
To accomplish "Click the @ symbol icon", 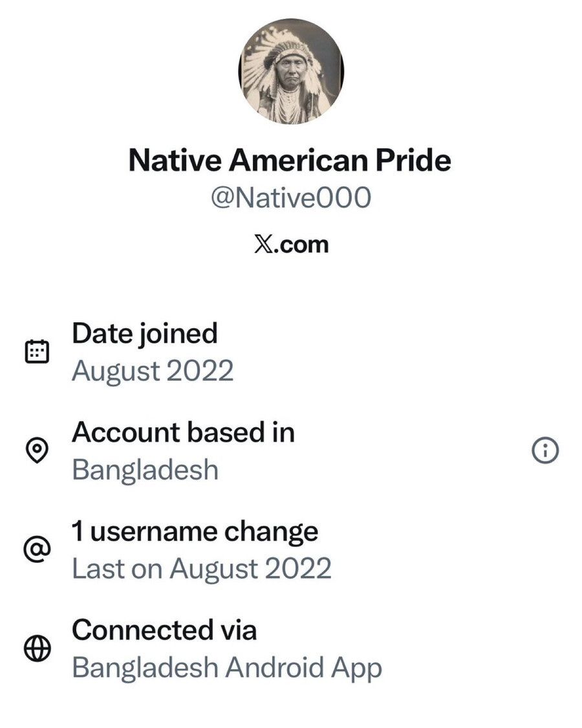I will tap(37, 550).
